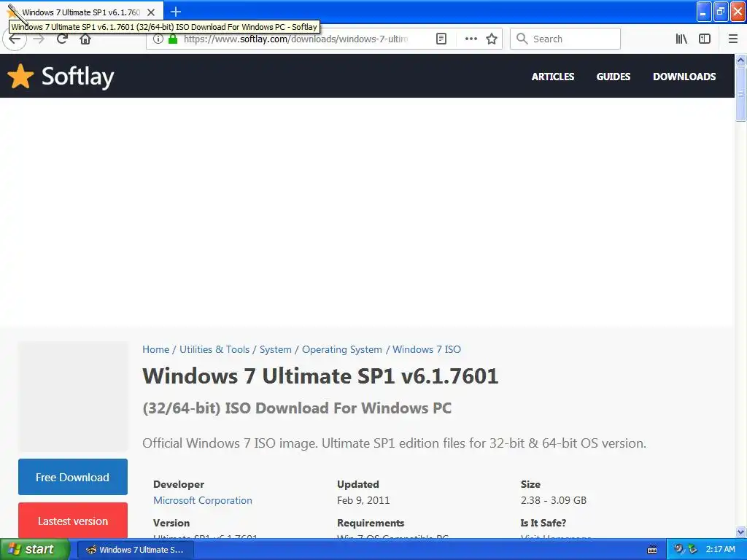Screen dimensions: 747x560
Task: Toggle reader view icon in address bar
Action: (441, 39)
